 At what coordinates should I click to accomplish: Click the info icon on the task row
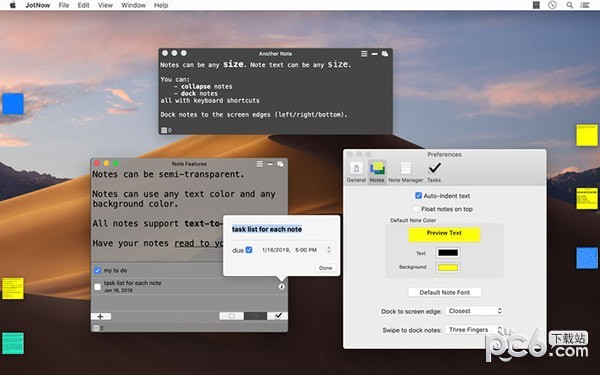(x=282, y=287)
